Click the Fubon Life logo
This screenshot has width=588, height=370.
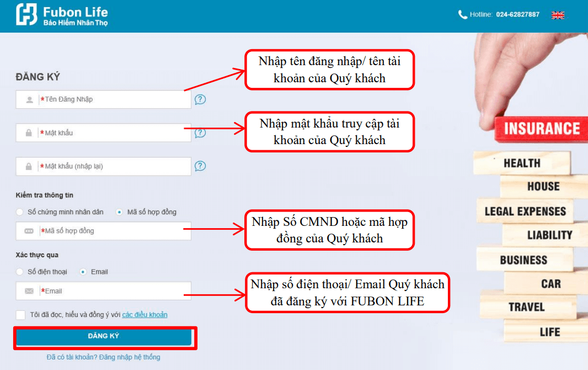pyautogui.click(x=62, y=15)
